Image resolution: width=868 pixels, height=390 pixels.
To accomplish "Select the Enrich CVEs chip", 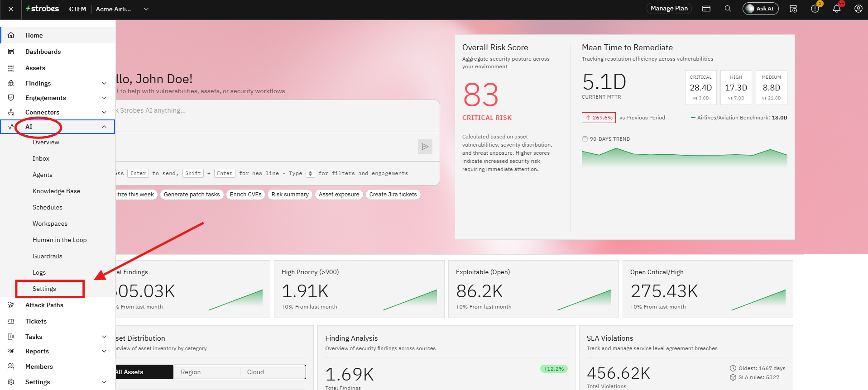I will tap(245, 195).
